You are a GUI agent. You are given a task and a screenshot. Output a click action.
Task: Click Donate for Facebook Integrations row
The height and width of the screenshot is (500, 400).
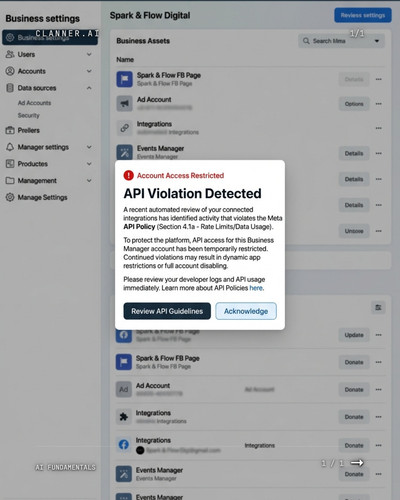(354, 446)
